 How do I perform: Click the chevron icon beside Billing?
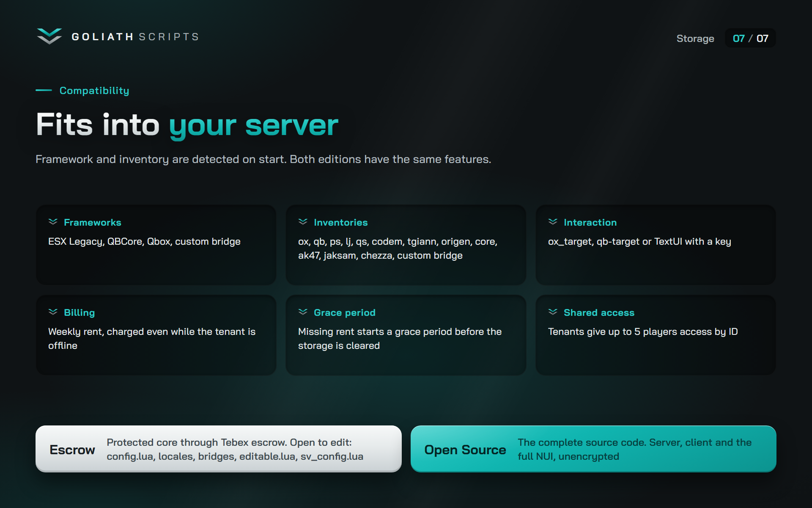pyautogui.click(x=53, y=312)
